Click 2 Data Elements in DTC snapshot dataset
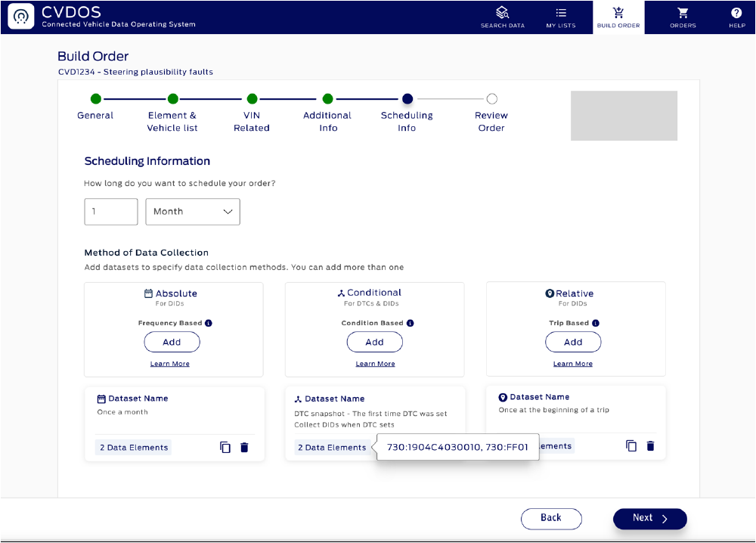The height and width of the screenshot is (543, 756). (x=332, y=448)
